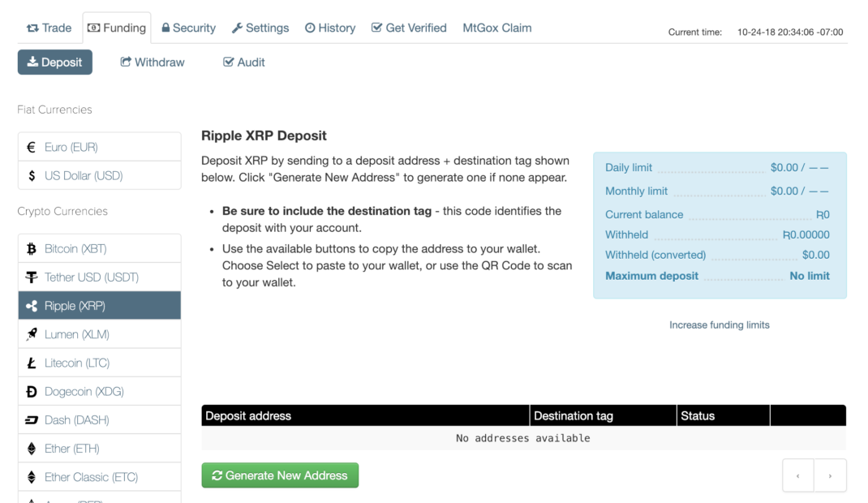The image size is (868, 503).
Task: Click the 'No addresses available' row
Action: click(x=524, y=438)
